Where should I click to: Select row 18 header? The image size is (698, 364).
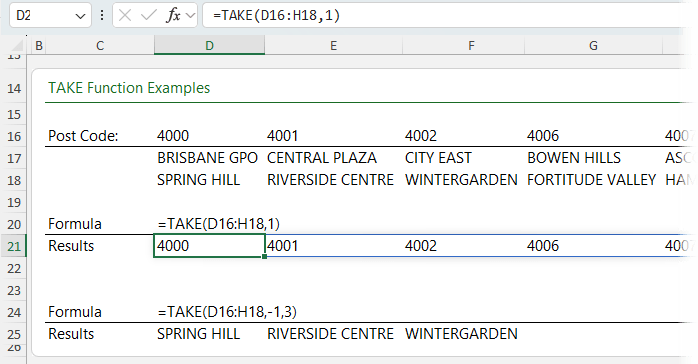point(14,180)
